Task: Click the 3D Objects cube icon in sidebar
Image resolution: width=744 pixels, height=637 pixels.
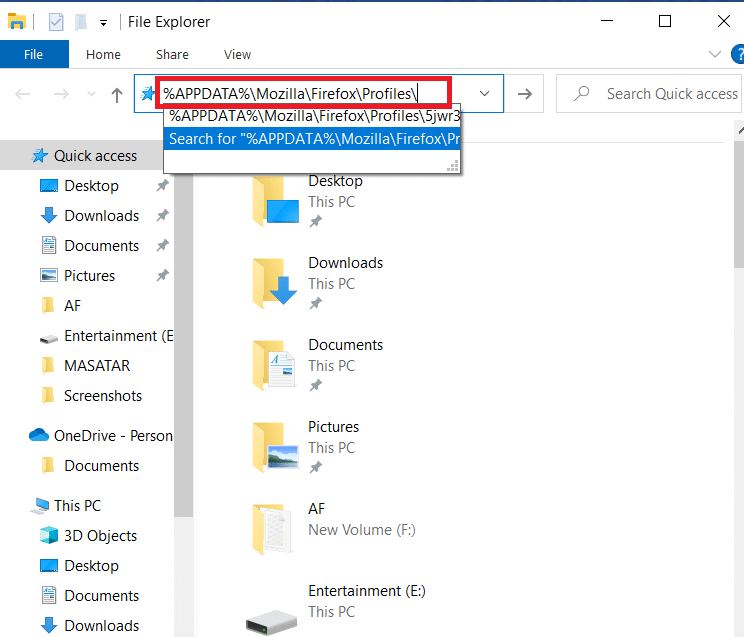Action: (48, 535)
